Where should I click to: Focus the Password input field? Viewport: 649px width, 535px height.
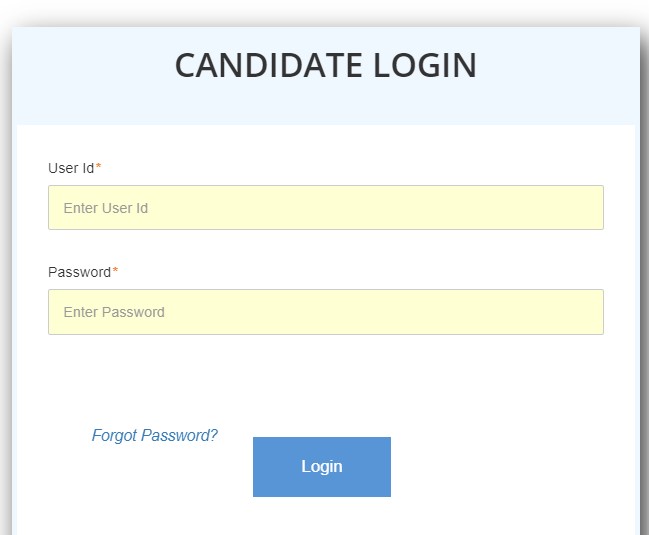click(x=325, y=312)
